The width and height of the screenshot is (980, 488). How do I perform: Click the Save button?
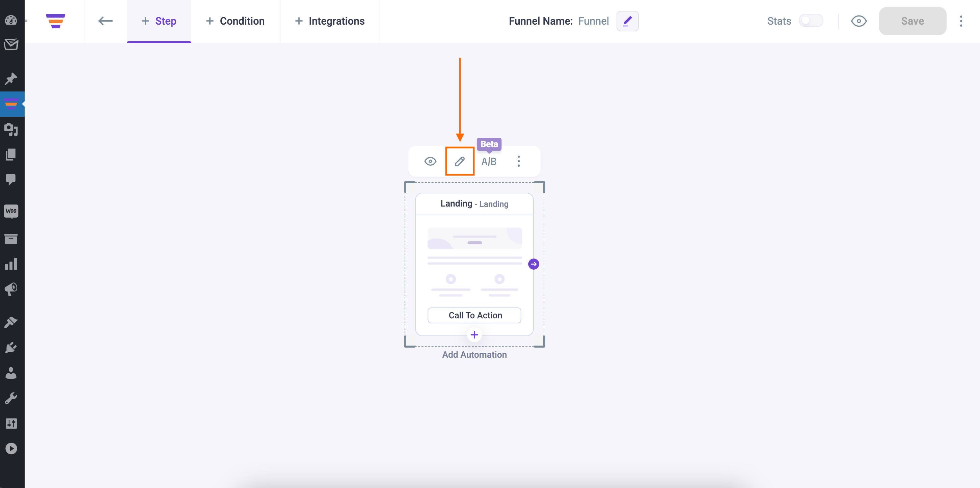[913, 21]
